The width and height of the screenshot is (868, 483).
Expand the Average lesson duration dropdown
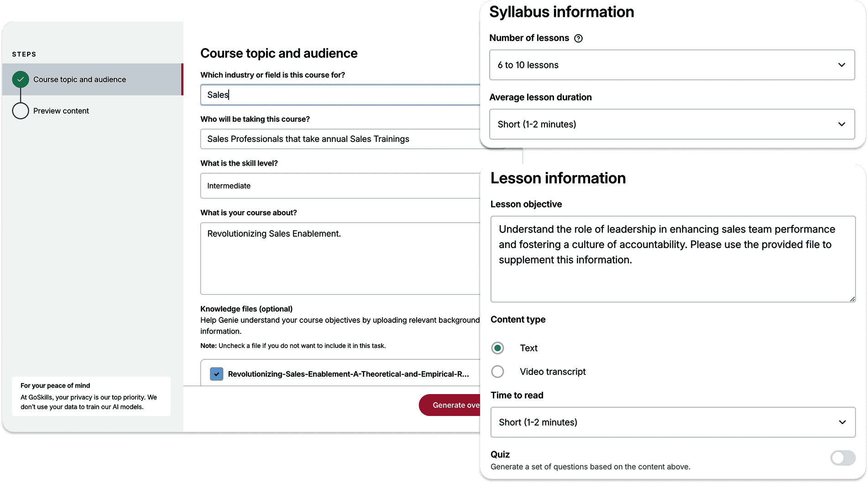672,124
